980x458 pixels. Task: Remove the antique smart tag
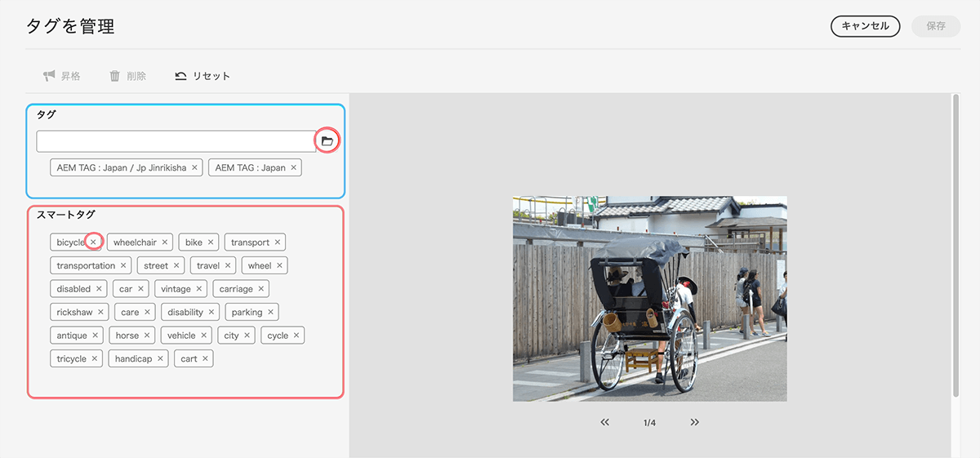click(96, 336)
